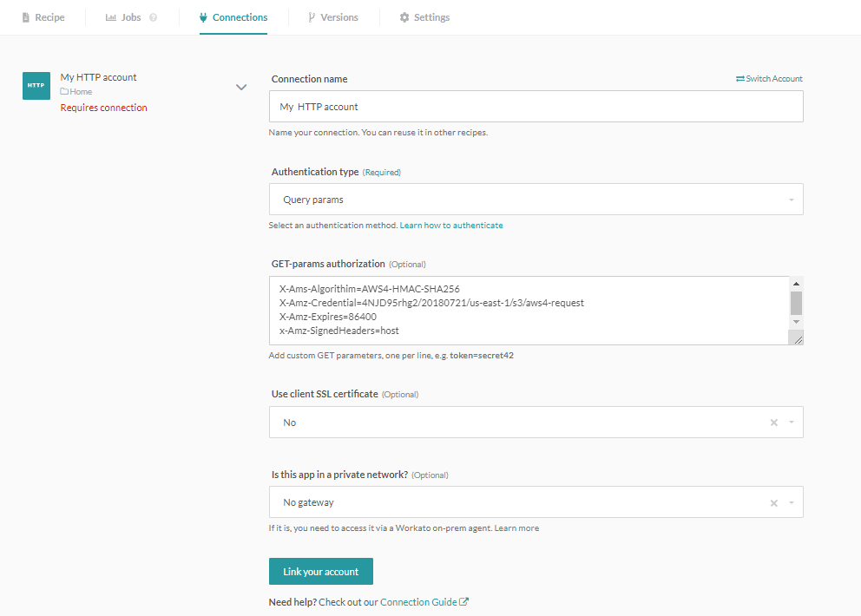
Task: Click the Connections plug icon
Action: click(203, 16)
